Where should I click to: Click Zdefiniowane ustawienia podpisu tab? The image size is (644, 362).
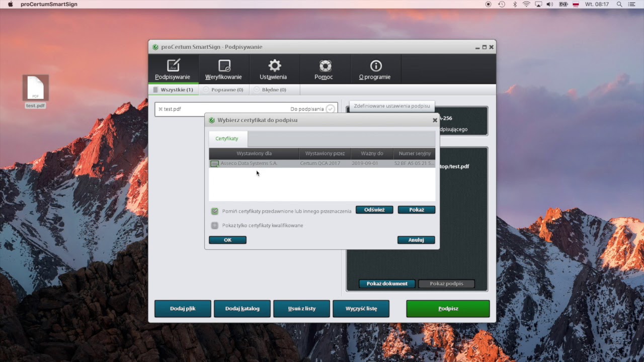pyautogui.click(x=392, y=106)
